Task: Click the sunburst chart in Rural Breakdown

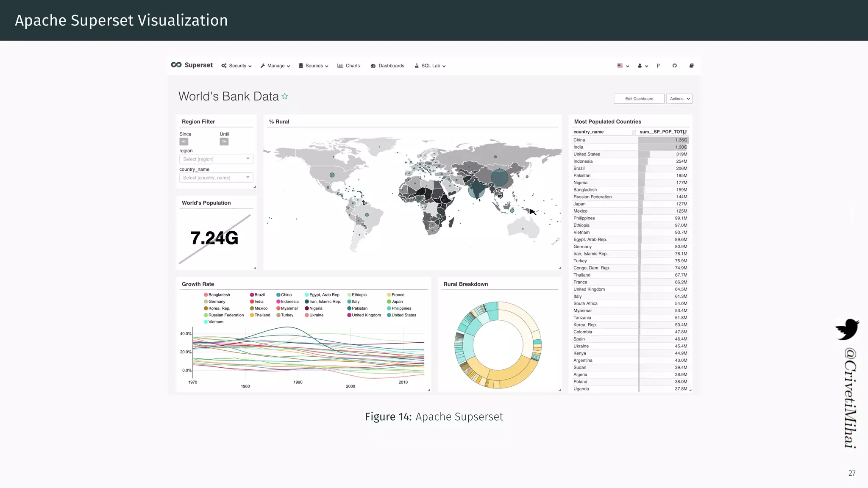Action: tap(498, 345)
